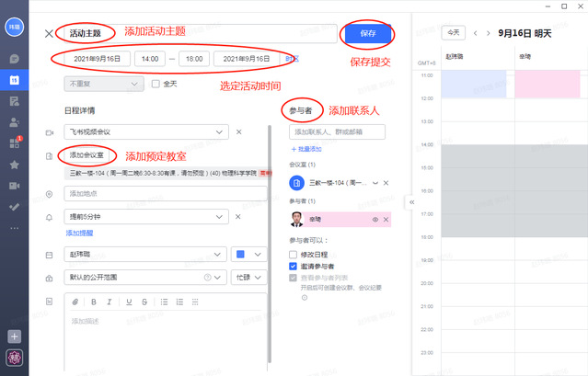Open the Contacts icon in the sidebar
This screenshot has height=376, width=588.
[14, 121]
